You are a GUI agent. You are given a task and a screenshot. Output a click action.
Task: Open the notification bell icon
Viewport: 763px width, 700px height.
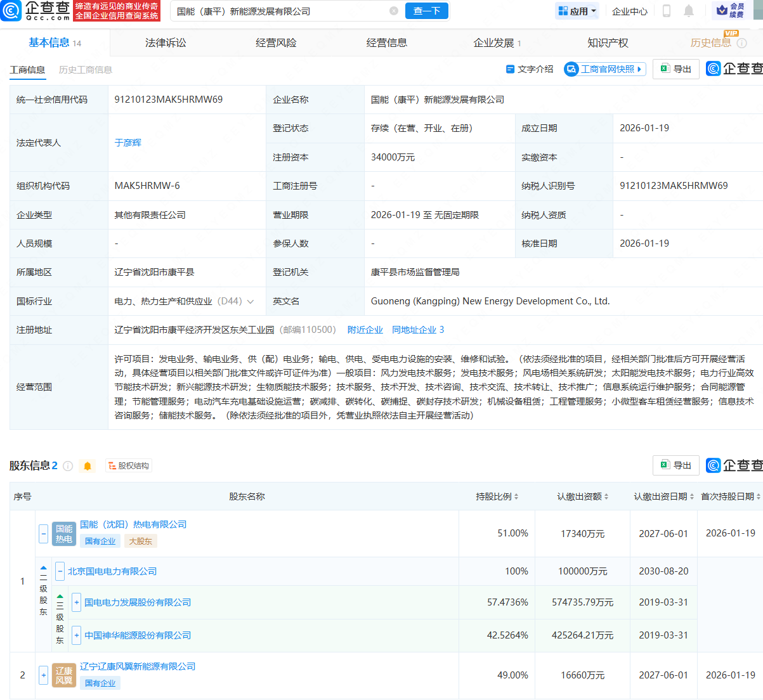[x=688, y=11]
